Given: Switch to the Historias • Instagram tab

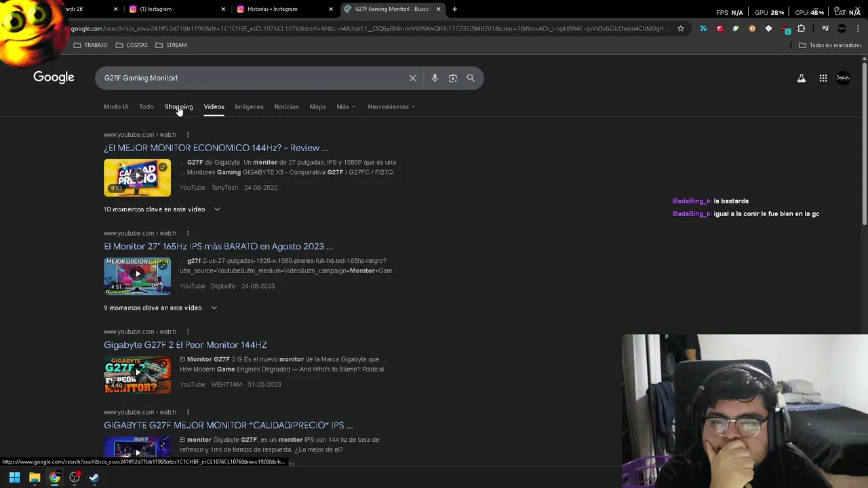Looking at the screenshot, I should pos(285,9).
